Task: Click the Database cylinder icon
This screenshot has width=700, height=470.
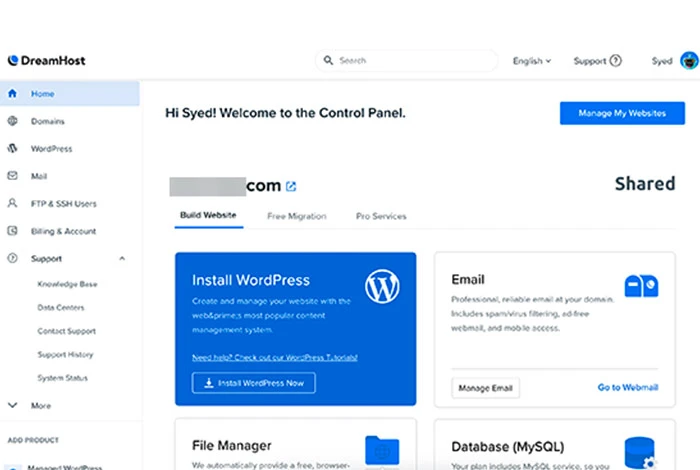Action: [640, 453]
